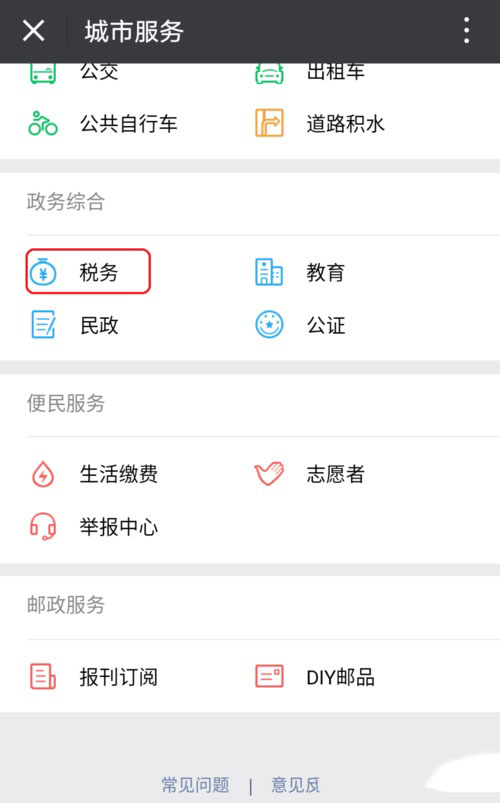Open the 税务 tax service icon
This screenshot has width=500, height=803.
tap(43, 272)
